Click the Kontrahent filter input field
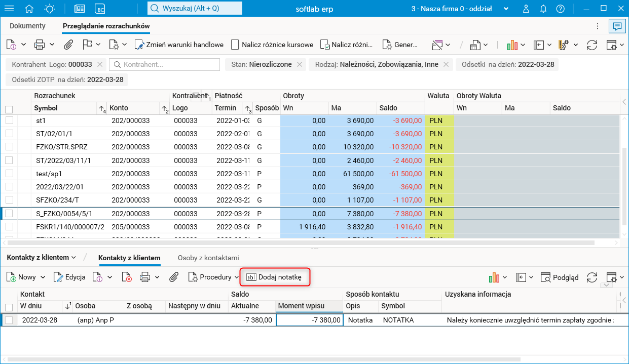 (x=165, y=64)
